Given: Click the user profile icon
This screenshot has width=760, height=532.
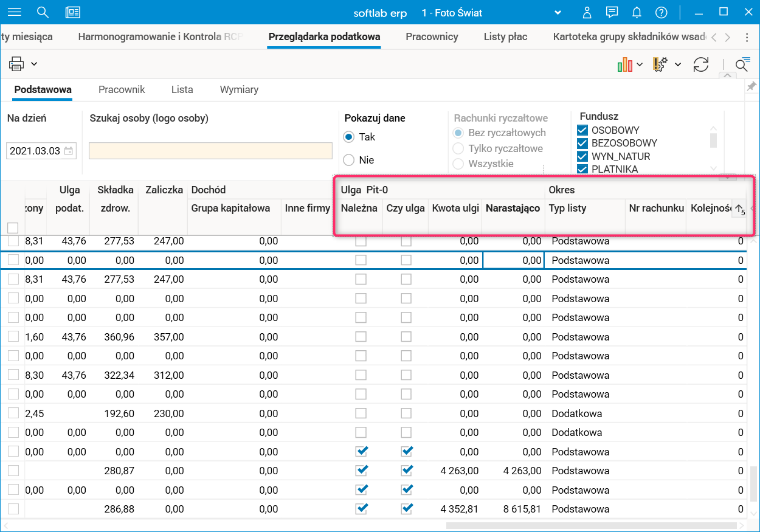Looking at the screenshot, I should 587,13.
